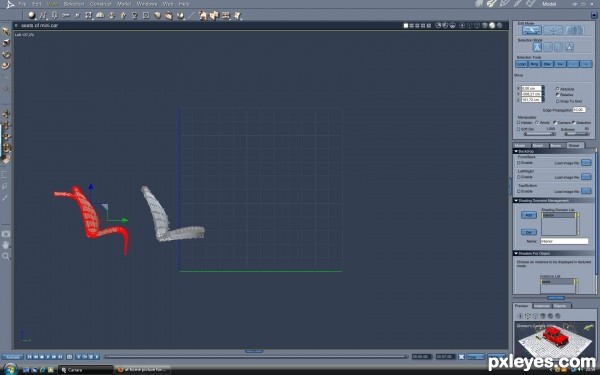Toggle the Hidden manipulator checkbox
Screen dimensions: 600x375
pos(518,122)
